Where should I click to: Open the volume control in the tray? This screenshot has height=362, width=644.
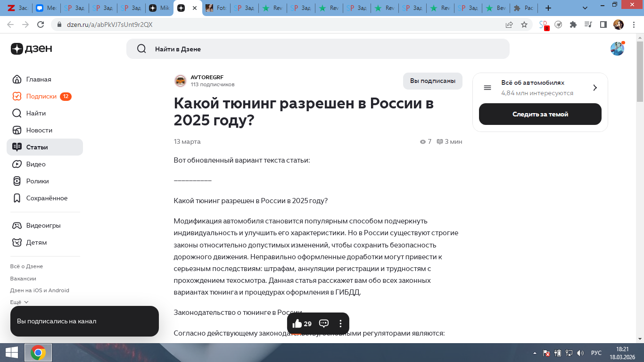click(580, 353)
